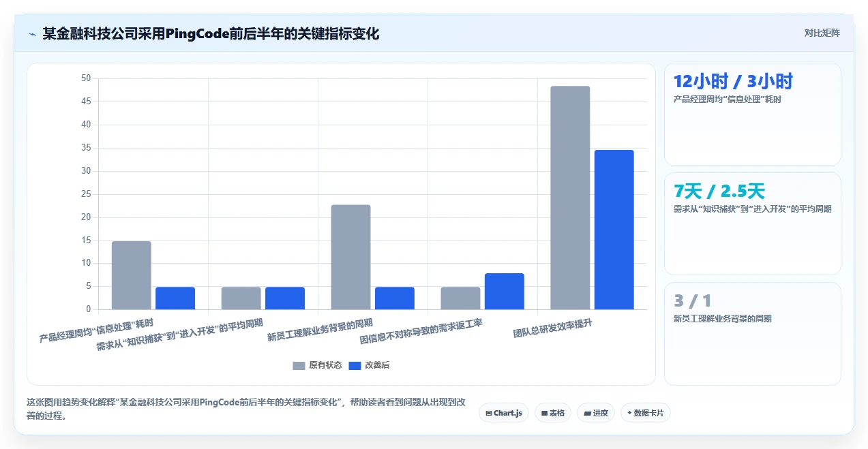The height and width of the screenshot is (449, 868).
Task: Click the x-axis label 团队总研发效率提升
Action: [x=553, y=328]
